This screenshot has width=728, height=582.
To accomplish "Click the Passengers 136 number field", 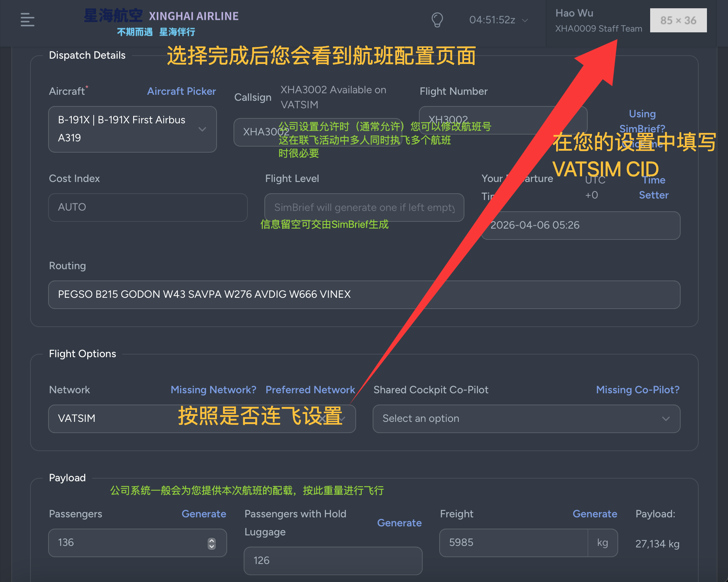I will pyautogui.click(x=137, y=543).
